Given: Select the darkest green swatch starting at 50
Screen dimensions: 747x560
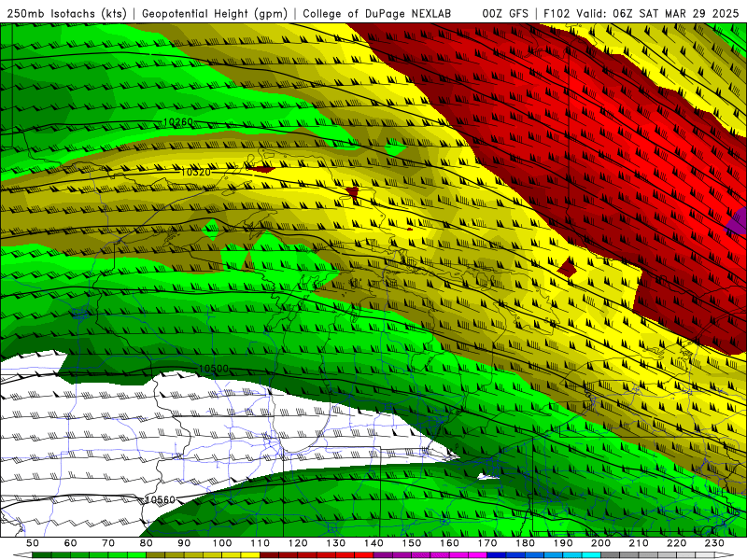Looking at the screenshot, I should click(x=41, y=554).
